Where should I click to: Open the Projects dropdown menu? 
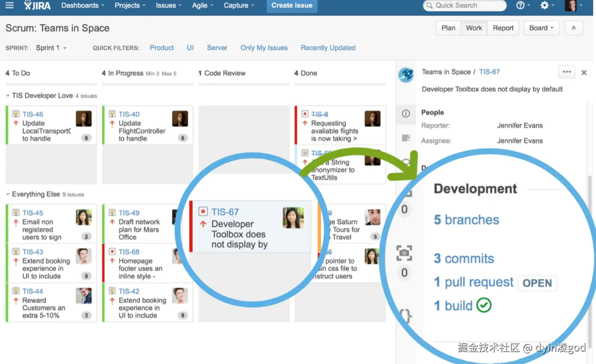pos(130,5)
